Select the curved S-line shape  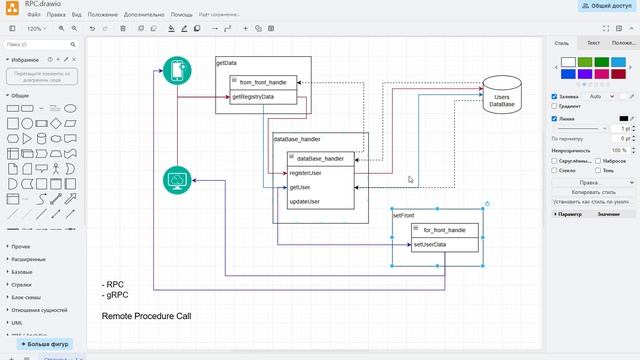[x=41, y=199]
